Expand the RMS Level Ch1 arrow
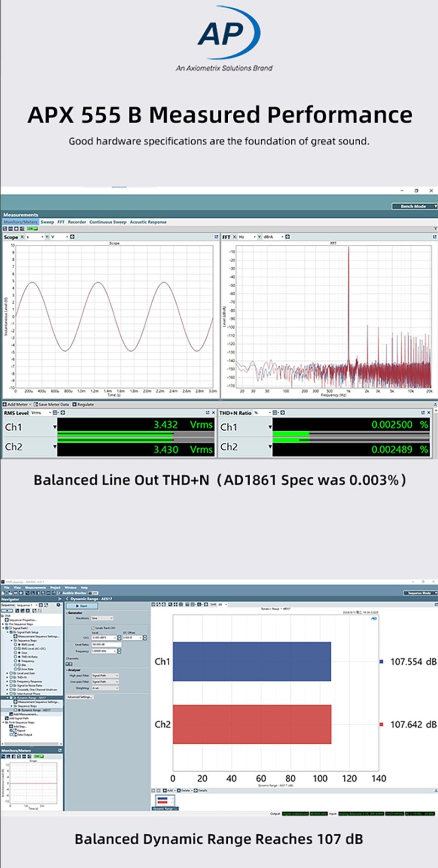The height and width of the screenshot is (868, 438). click(x=54, y=427)
